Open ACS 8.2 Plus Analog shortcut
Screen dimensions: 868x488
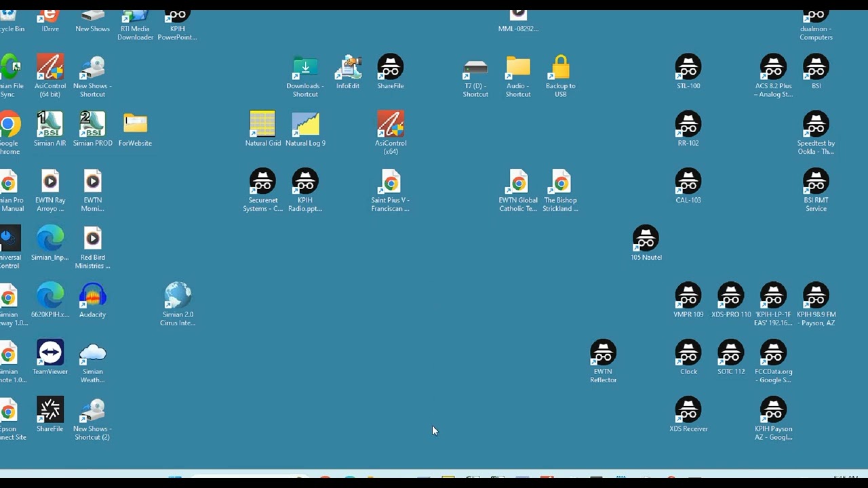point(773,75)
